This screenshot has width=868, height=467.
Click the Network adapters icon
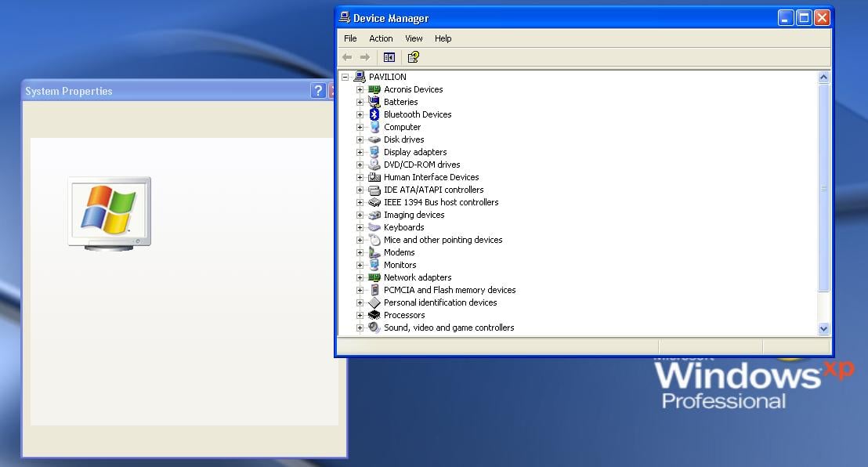point(374,277)
